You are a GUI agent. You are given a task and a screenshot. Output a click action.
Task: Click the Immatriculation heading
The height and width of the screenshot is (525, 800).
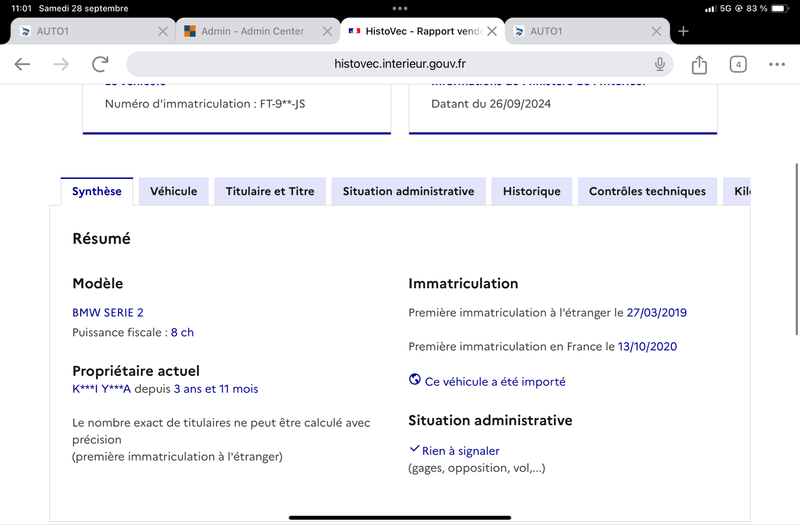(463, 283)
